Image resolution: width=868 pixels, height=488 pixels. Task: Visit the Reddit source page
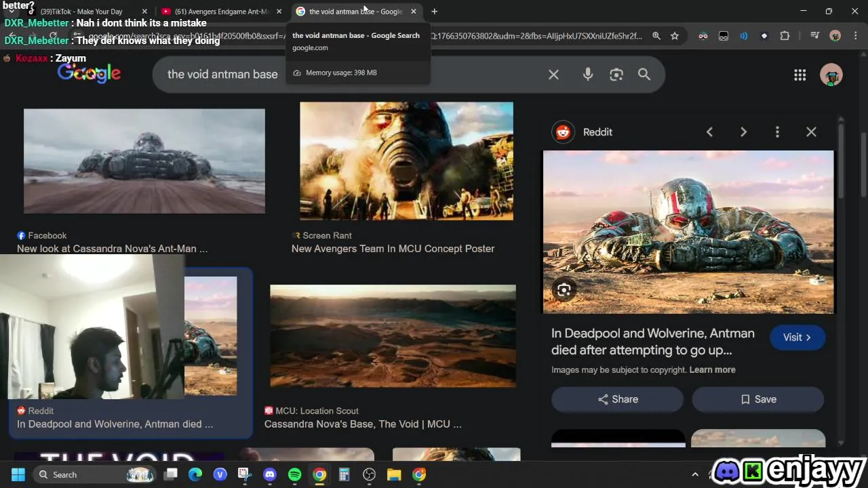pyautogui.click(x=797, y=338)
